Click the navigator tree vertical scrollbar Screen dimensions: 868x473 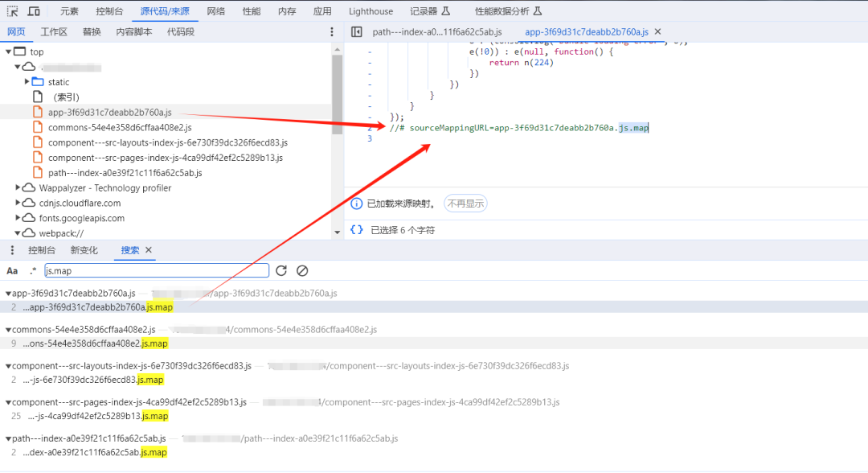pyautogui.click(x=337, y=94)
